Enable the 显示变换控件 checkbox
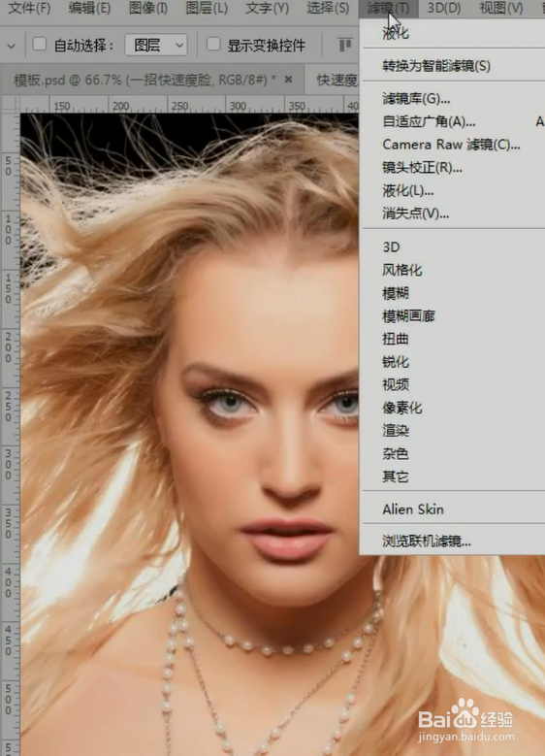Screen dimensions: 545x756 click(213, 45)
